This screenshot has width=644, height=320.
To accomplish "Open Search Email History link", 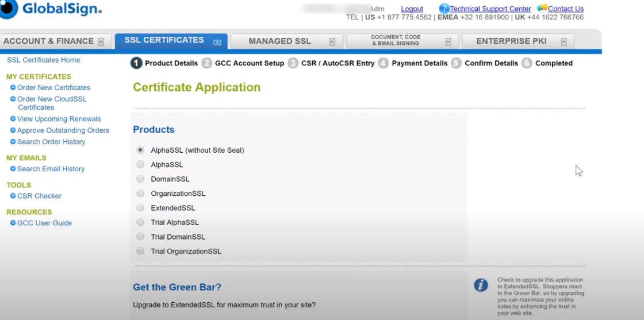I will (x=51, y=168).
